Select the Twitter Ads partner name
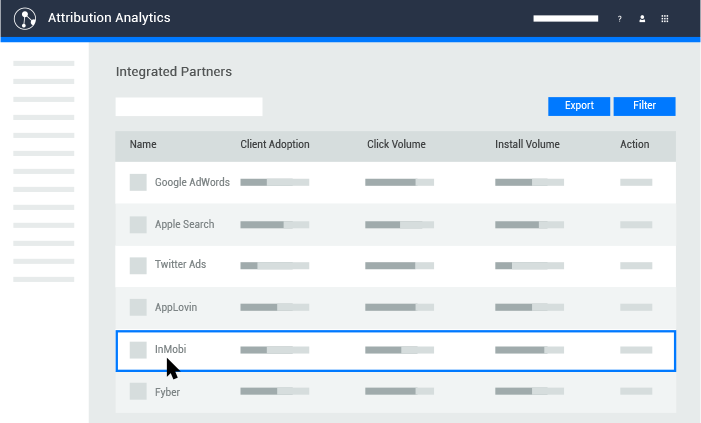701x423 pixels. (x=181, y=264)
